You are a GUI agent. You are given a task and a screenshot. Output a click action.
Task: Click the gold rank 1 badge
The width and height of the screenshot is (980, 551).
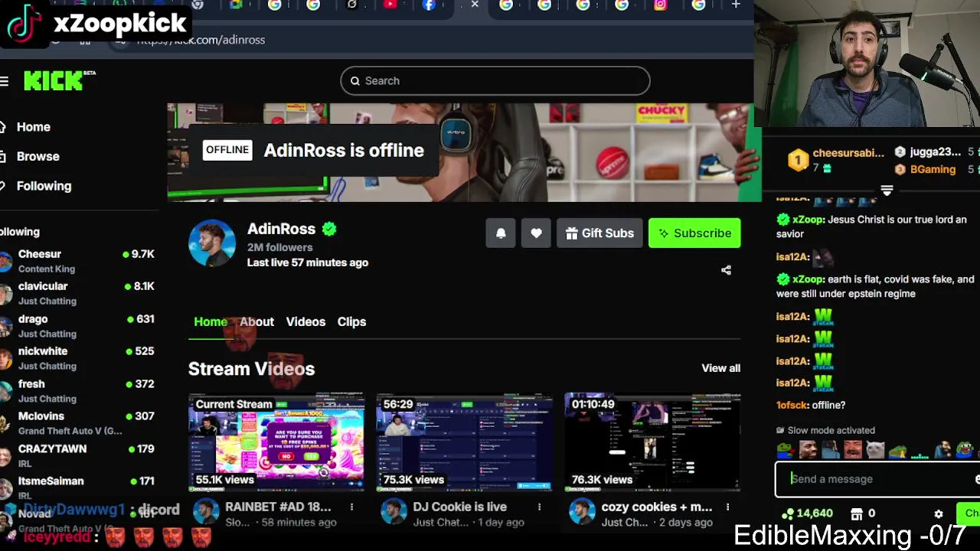pos(798,159)
